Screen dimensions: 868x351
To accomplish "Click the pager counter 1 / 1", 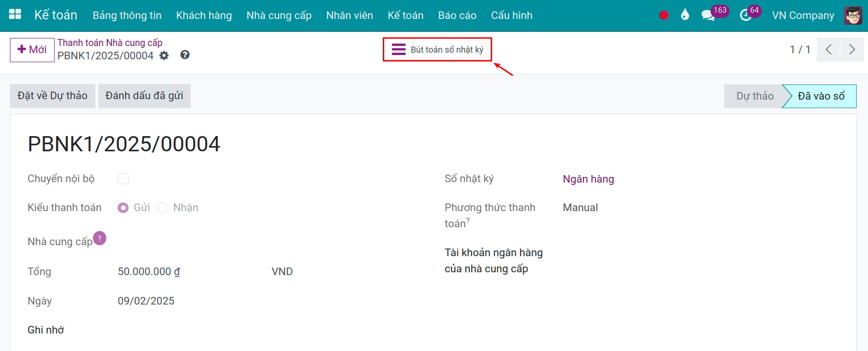I will (x=800, y=49).
